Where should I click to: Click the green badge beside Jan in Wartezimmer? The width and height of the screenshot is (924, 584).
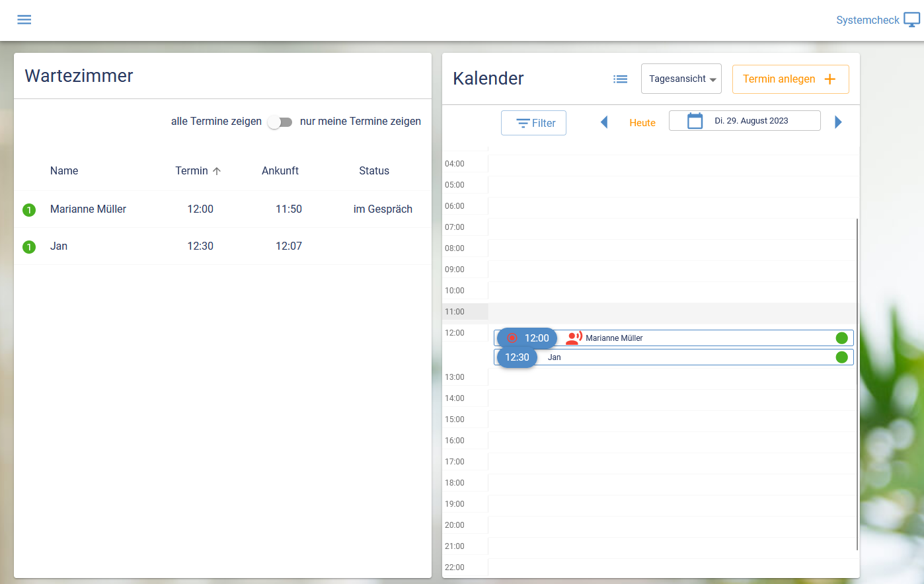(x=29, y=247)
